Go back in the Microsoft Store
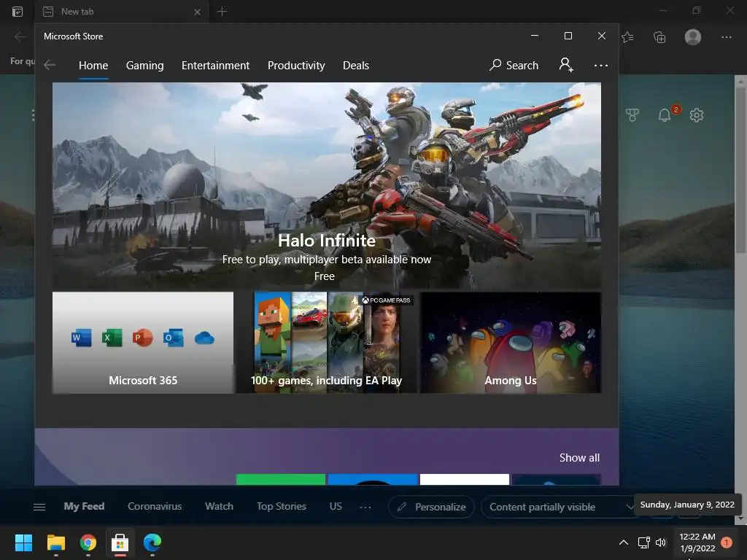Screen dimensions: 747x560 (50, 65)
